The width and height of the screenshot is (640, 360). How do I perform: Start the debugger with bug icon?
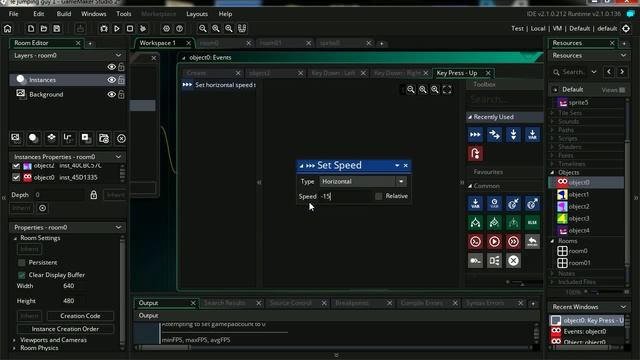point(104,29)
